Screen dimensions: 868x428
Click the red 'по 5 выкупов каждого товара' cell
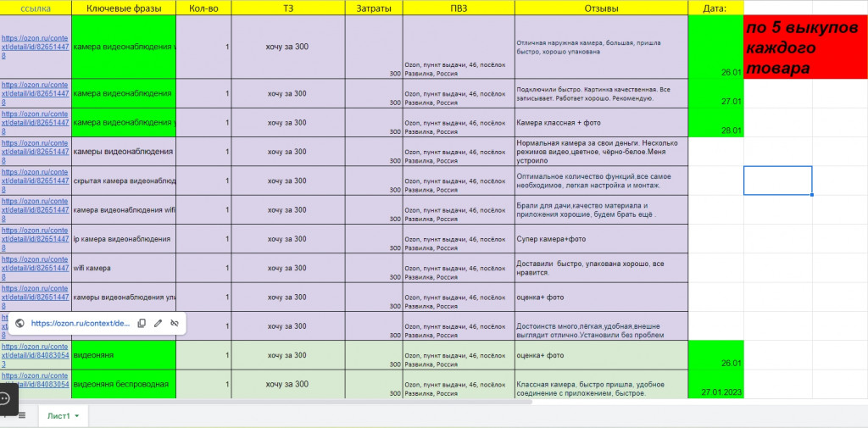[x=805, y=47]
